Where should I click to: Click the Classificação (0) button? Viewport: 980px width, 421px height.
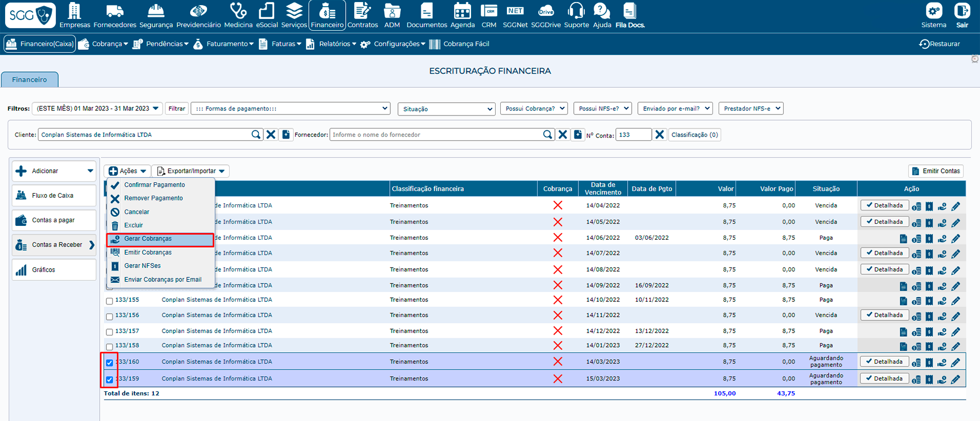coord(694,135)
